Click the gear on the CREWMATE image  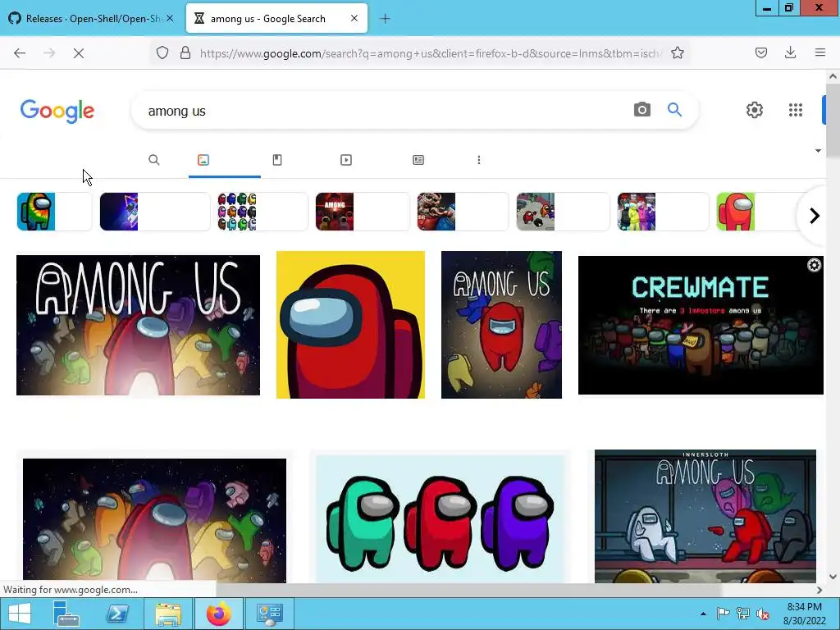click(x=814, y=265)
